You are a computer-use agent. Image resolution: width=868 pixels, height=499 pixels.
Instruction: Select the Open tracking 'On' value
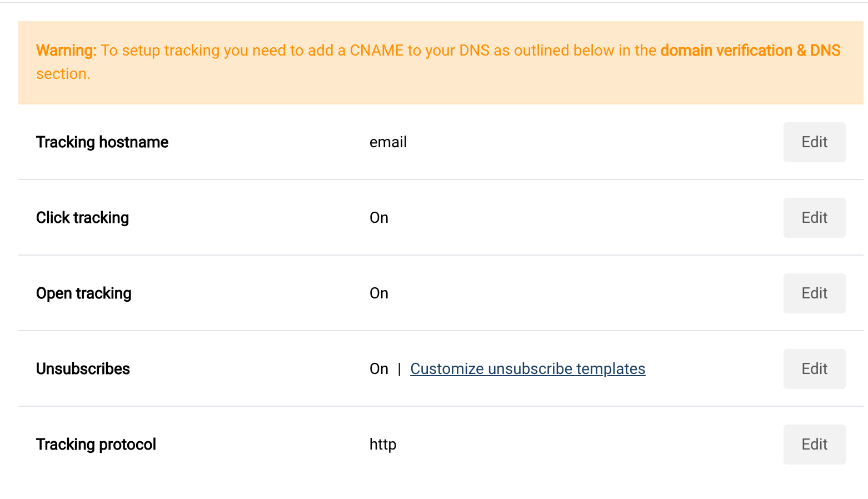click(379, 293)
